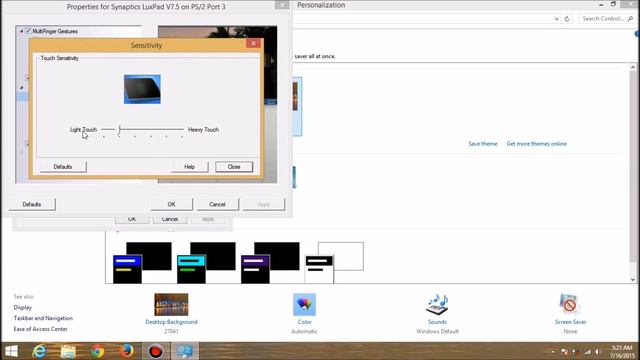
Task: Click Cancel in Synaptics Properties window
Action: (x=218, y=204)
